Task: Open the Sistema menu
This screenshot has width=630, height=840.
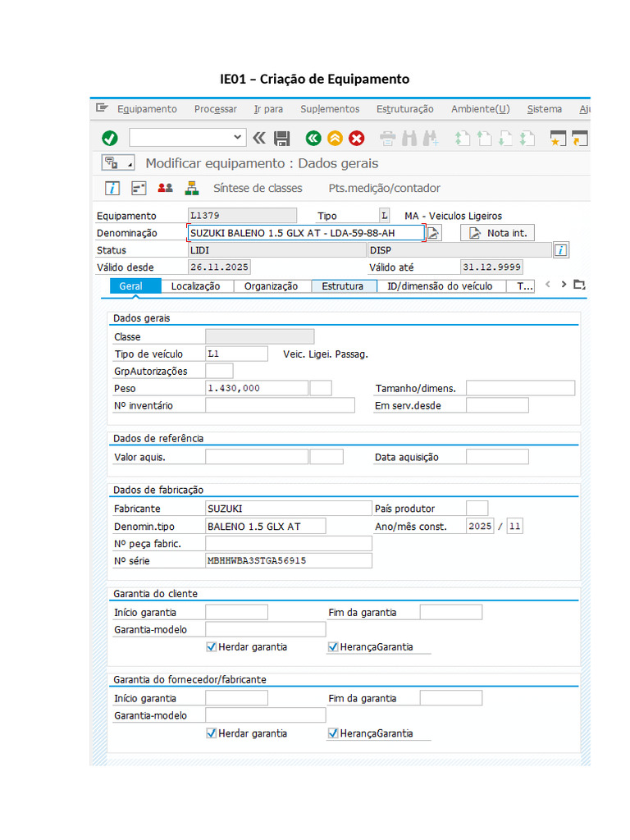Action: click(545, 109)
